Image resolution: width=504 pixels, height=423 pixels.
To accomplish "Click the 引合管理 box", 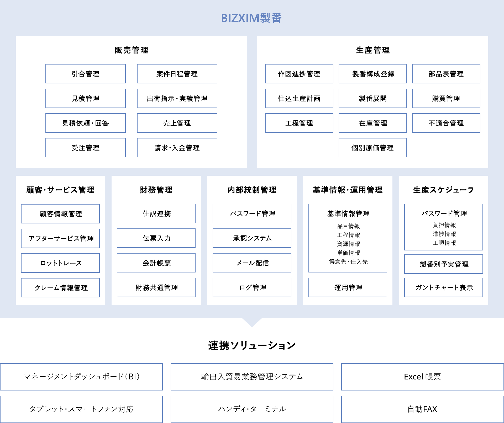I will click(x=86, y=74).
